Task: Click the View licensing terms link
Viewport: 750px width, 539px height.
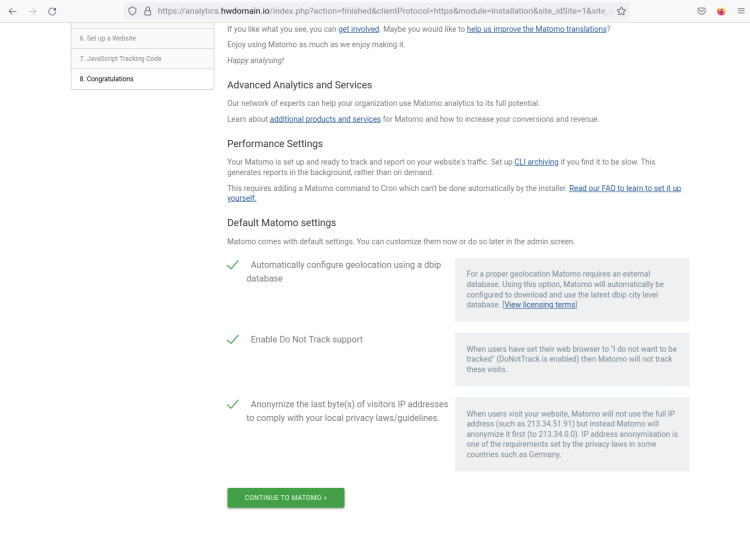Action: pos(539,304)
